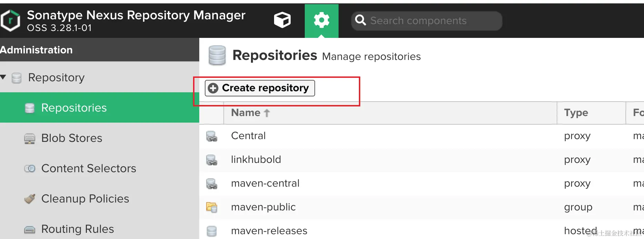This screenshot has height=239, width=644.
Task: Click the Sonatype Nexus Repository Manager title
Action: click(x=136, y=15)
